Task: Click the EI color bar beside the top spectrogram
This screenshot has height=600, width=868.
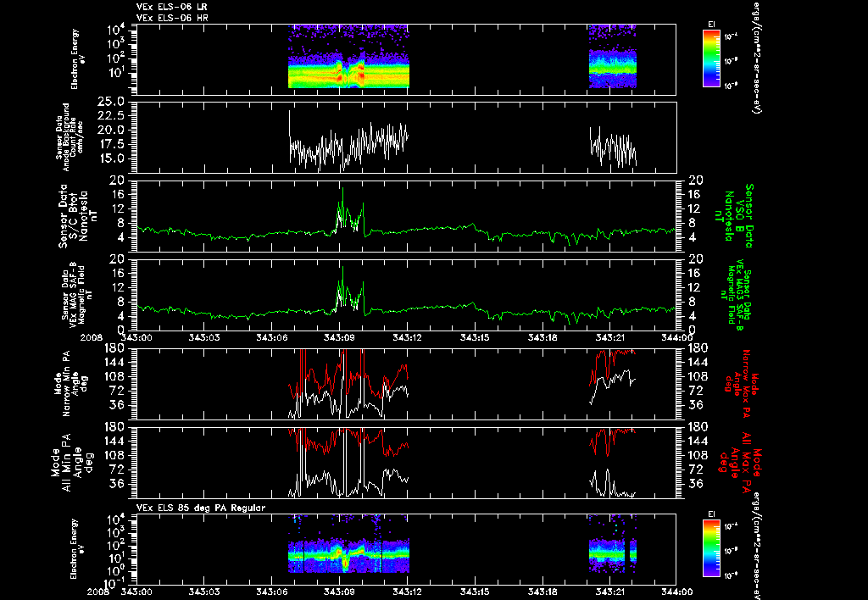Action: click(711, 58)
